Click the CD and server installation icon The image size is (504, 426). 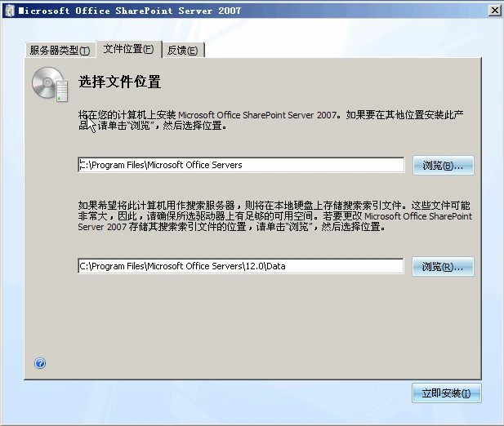click(50, 84)
